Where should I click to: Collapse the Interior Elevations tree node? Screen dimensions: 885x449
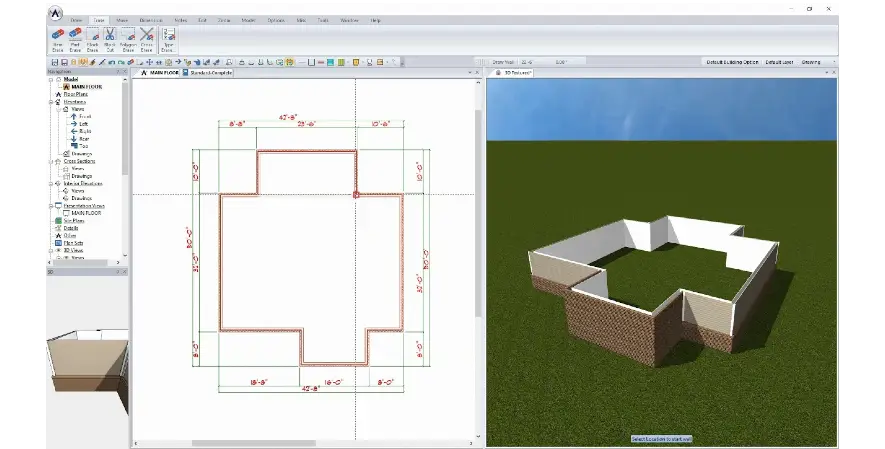pos(51,183)
